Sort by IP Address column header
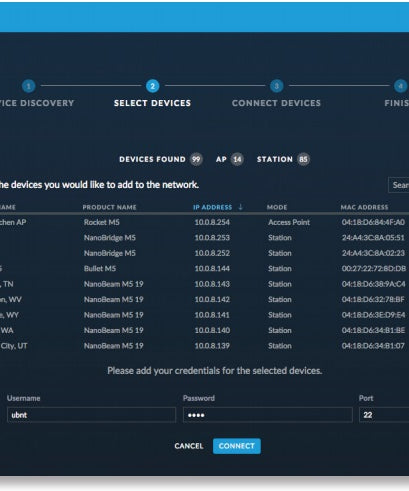The height and width of the screenshot is (491, 409). click(x=212, y=207)
